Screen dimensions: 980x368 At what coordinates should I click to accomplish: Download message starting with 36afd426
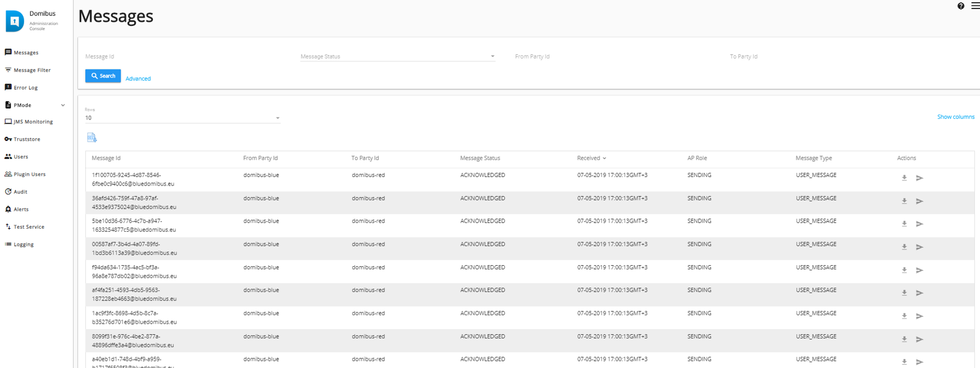point(904,201)
